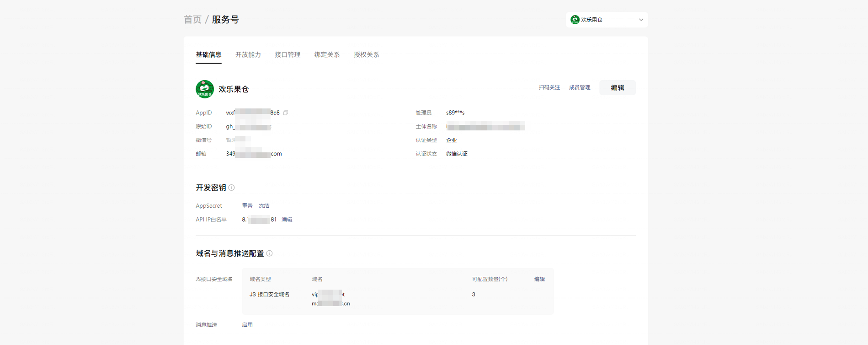Screen dimensions: 868x345
Task: Edit the API IP白名单
Action: (x=287, y=220)
